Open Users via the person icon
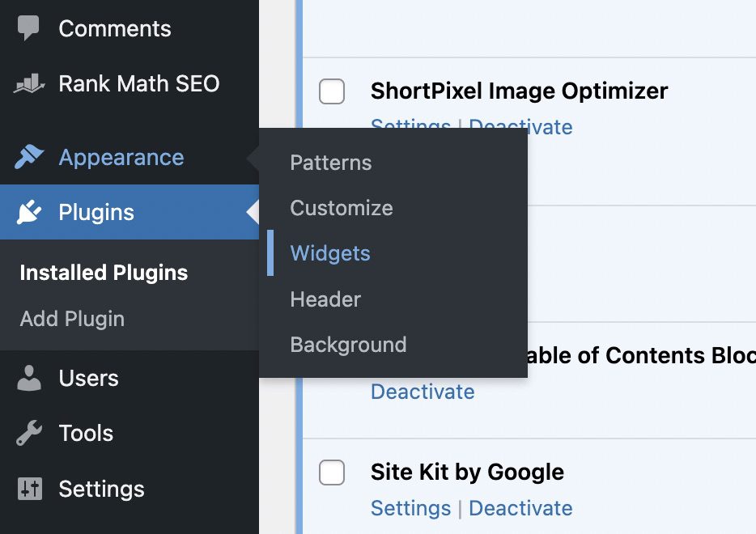 (x=29, y=378)
